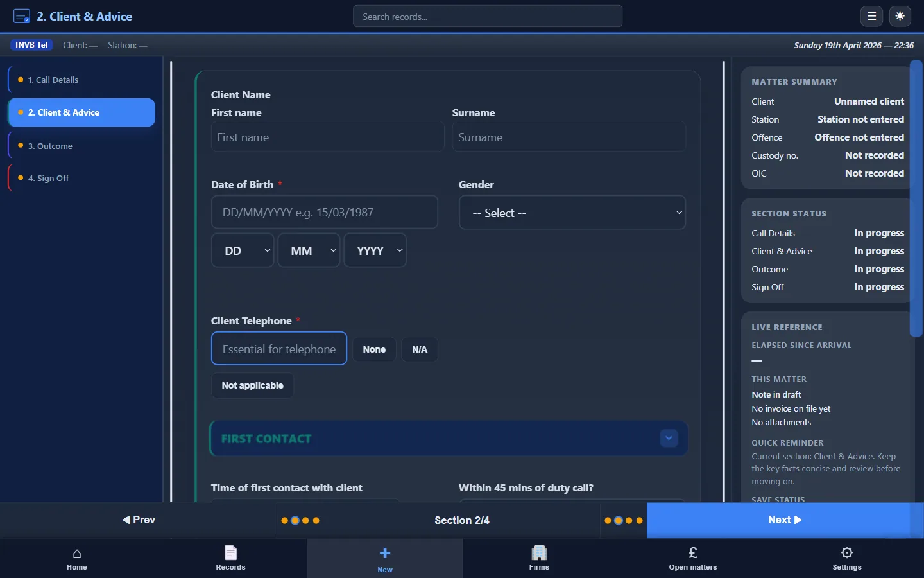924x578 pixels.
Task: Click the Prev navigation button
Action: pos(139,520)
